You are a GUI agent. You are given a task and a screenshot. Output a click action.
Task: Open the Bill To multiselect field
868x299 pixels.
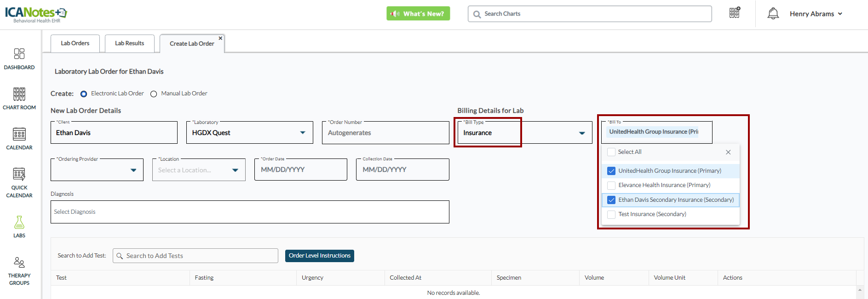(657, 132)
